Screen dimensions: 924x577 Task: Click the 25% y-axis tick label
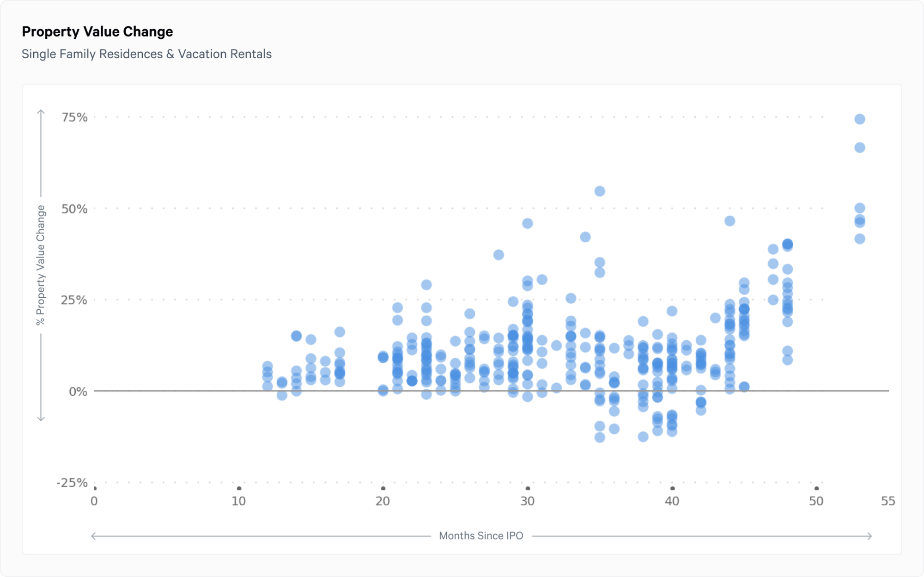74,300
